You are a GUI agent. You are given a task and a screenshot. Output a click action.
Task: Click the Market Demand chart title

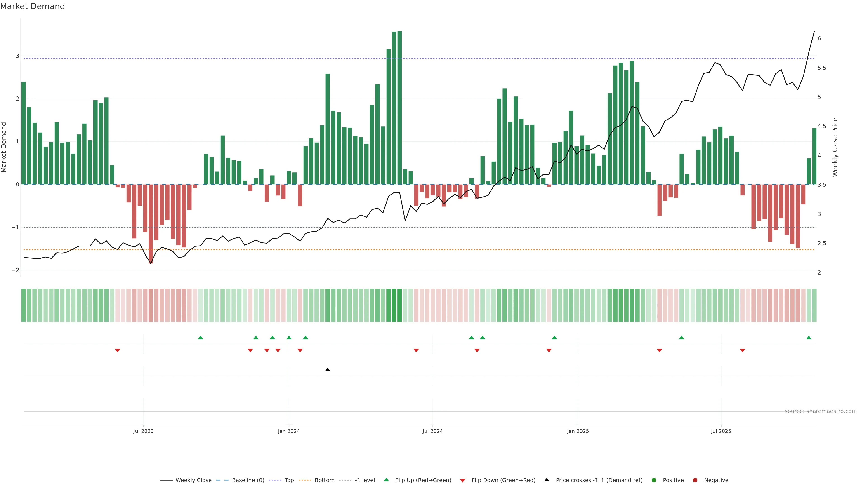click(x=32, y=6)
